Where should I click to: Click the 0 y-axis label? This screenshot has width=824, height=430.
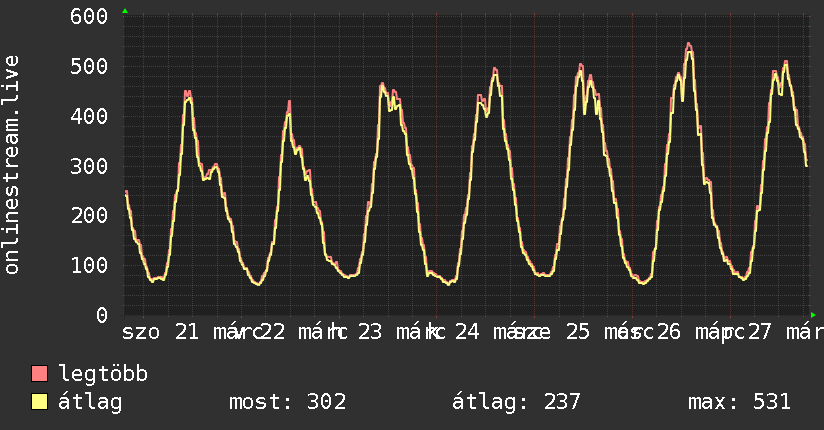tap(102, 315)
